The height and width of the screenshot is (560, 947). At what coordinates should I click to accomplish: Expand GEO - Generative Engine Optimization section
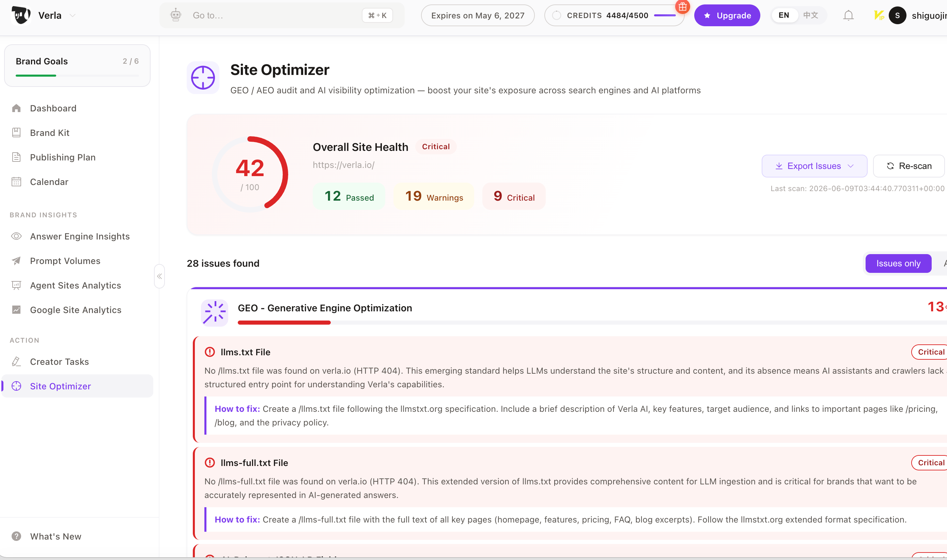coord(325,308)
